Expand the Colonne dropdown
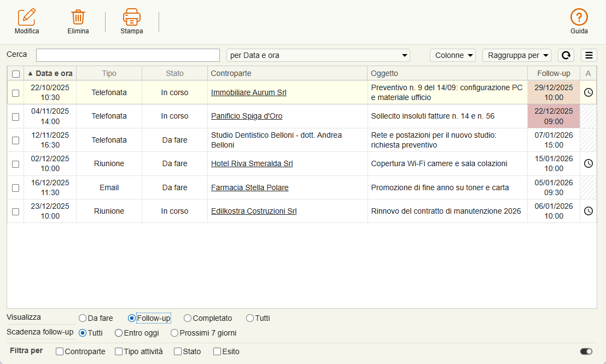Image resolution: width=606 pixels, height=364 pixels. tap(452, 55)
